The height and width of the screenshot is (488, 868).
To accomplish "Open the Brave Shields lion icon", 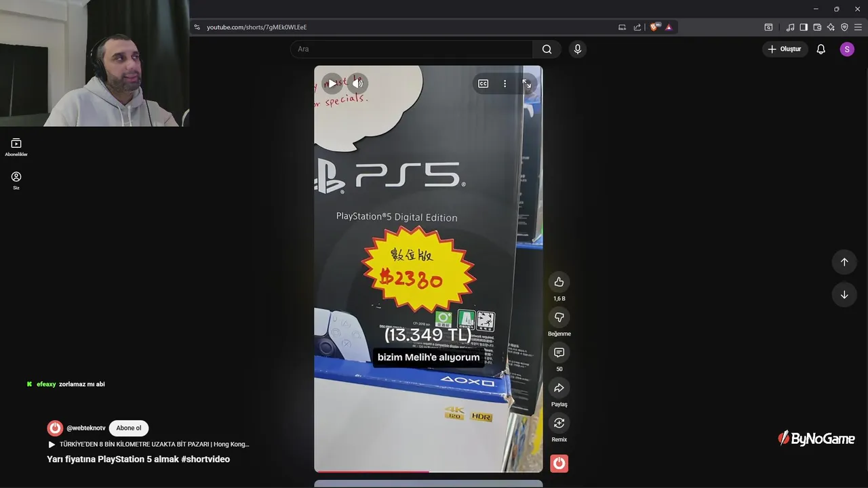I will 654,27.
